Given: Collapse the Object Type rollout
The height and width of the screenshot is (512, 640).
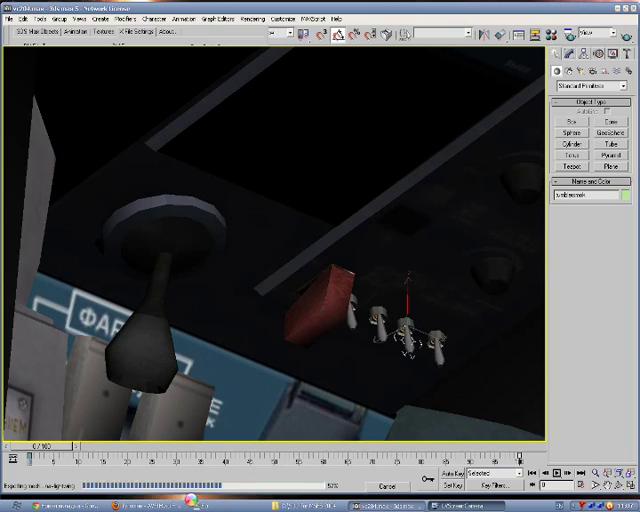Looking at the screenshot, I should pos(591,102).
